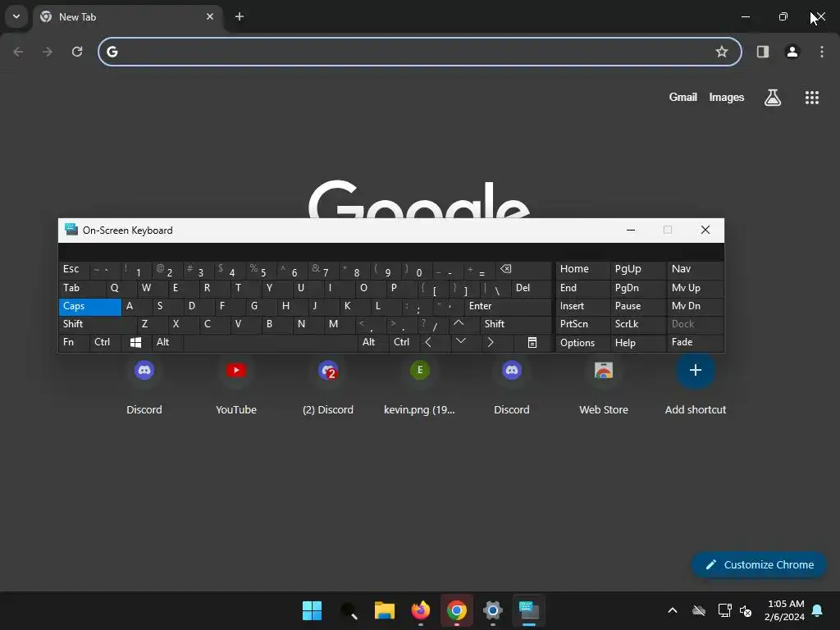Click the Insert key
Screen dimensions: 840x630
[x=582, y=307]
